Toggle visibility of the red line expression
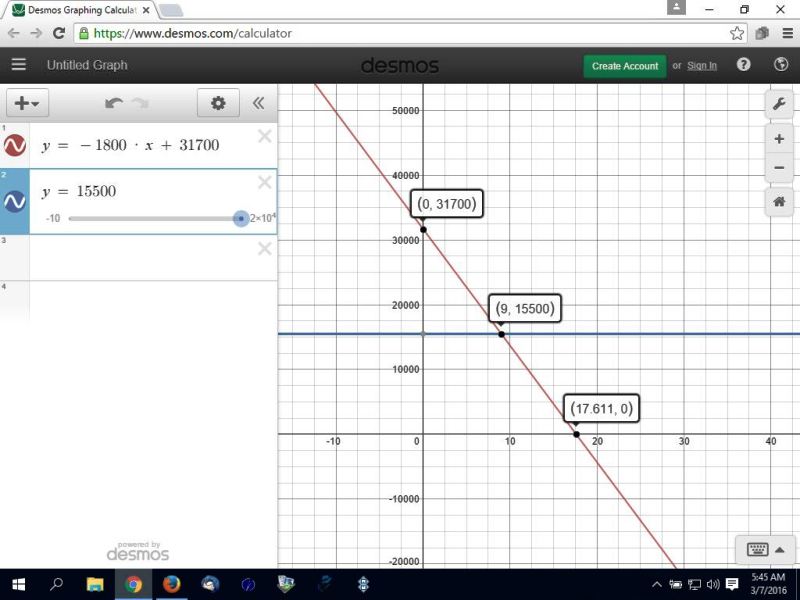The image size is (800, 600). pyautogui.click(x=15, y=145)
